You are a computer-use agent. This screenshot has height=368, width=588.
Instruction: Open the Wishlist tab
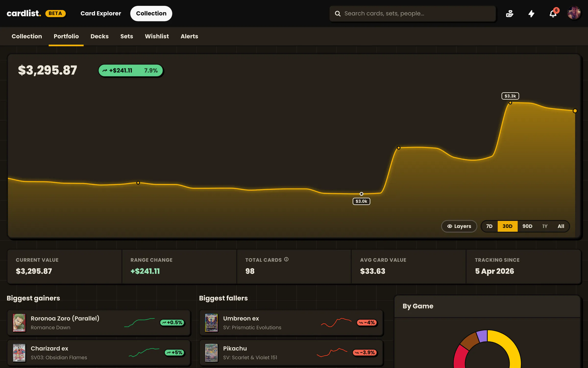click(x=157, y=36)
